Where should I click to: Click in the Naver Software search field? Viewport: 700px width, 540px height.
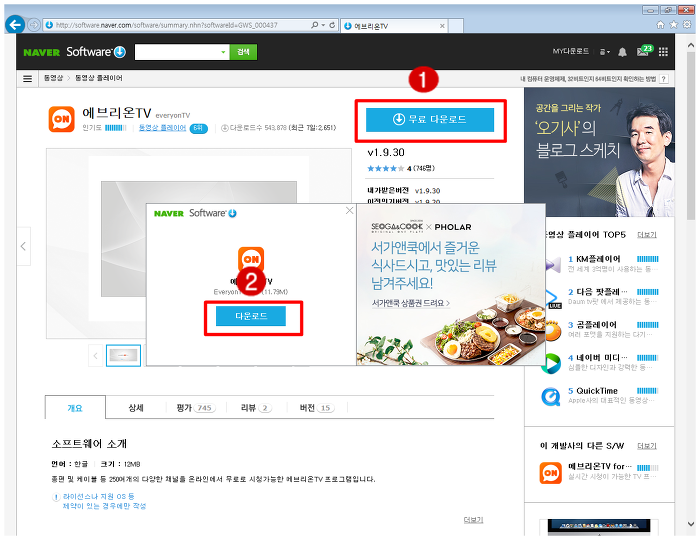[x=177, y=52]
